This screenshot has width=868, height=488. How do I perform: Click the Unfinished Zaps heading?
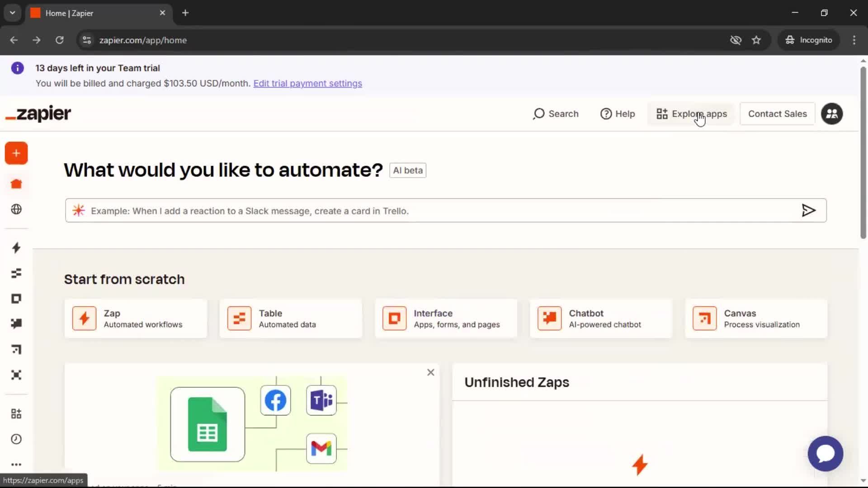[517, 382]
